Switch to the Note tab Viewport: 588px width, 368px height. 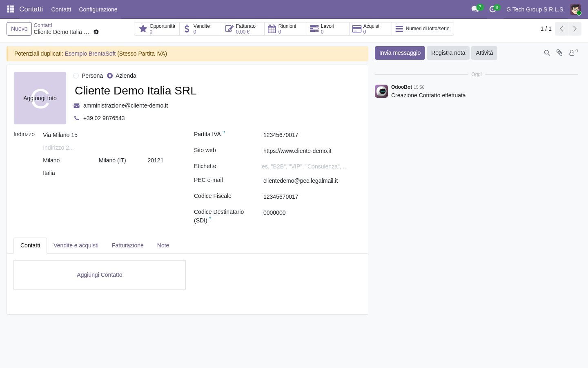[x=163, y=245]
